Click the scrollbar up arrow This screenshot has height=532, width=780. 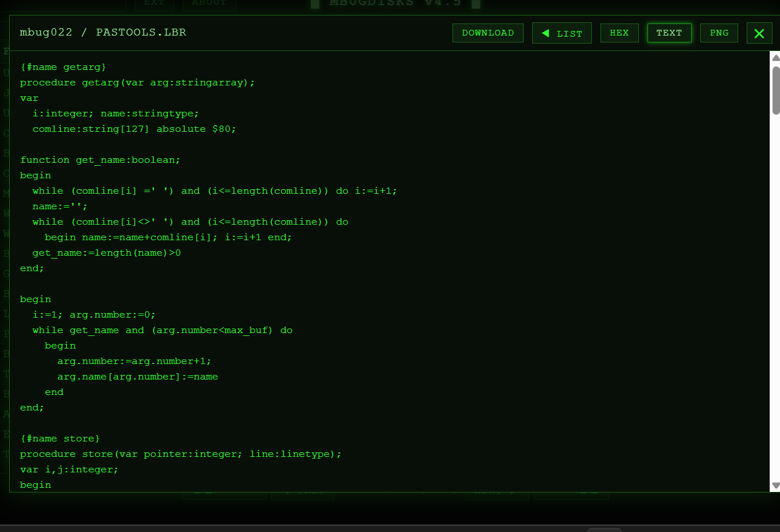(x=776, y=58)
